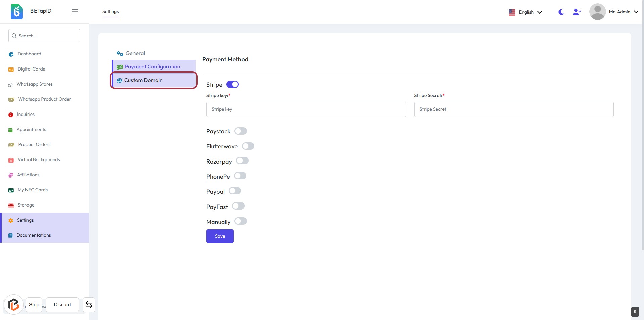This screenshot has width=644, height=320.
Task: Open Virtual Backgrounds in sidebar
Action: [x=39, y=160]
